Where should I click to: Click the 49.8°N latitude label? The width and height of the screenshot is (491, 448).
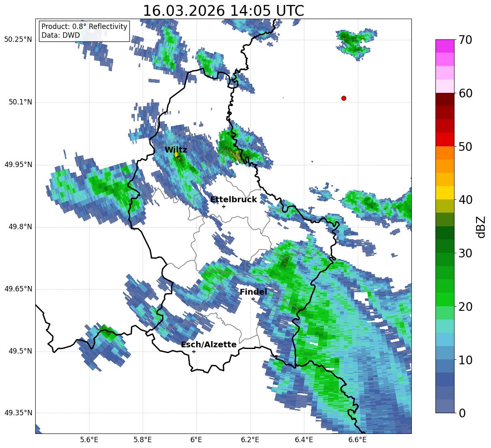point(20,227)
